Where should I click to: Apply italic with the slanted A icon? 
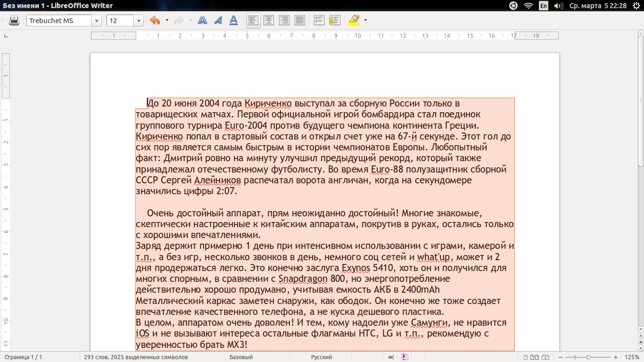[218, 20]
